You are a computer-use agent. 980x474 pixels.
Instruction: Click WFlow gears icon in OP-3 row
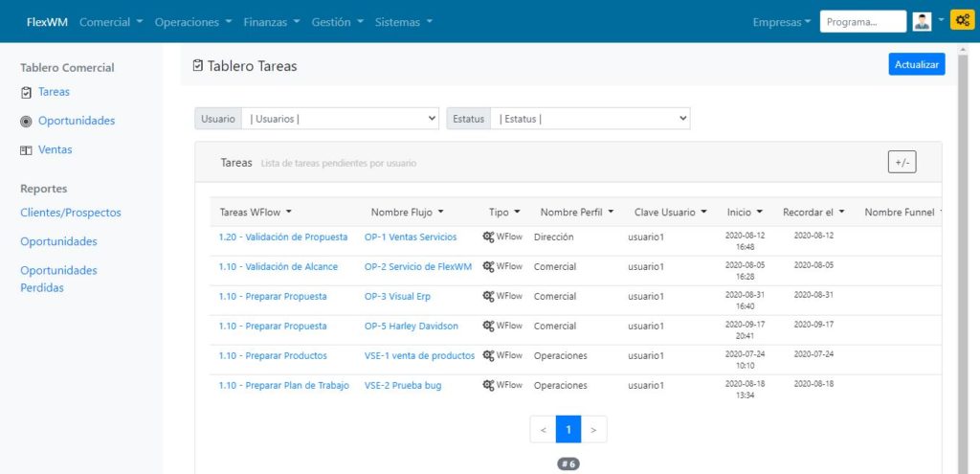(x=488, y=297)
